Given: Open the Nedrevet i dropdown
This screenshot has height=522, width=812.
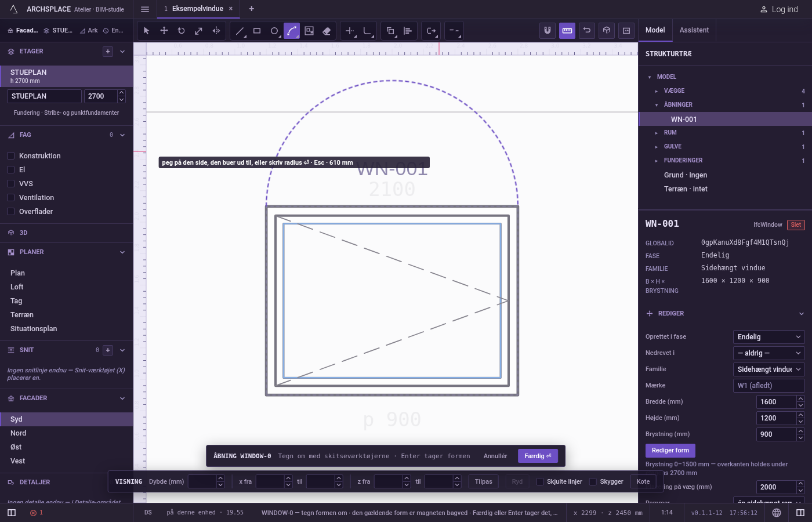Looking at the screenshot, I should (x=769, y=353).
